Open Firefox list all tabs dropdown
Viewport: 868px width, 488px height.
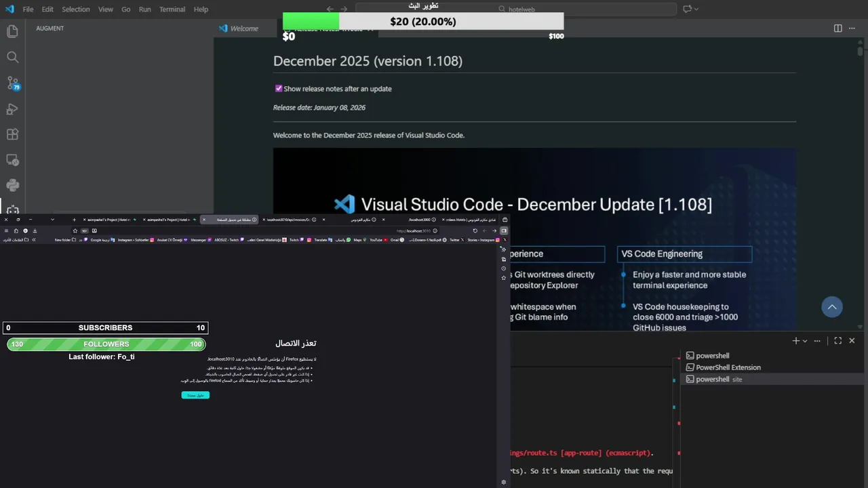click(x=52, y=220)
